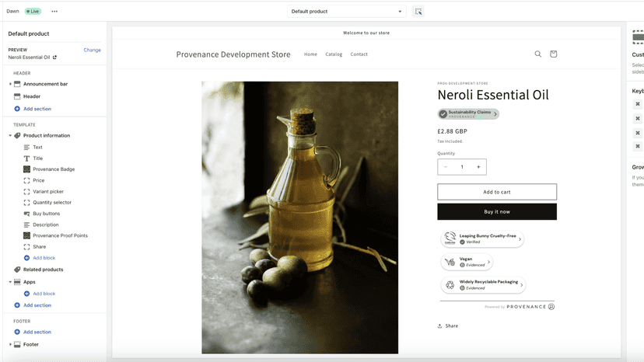Toggle the inspector selection icon
644x362 pixels.
(x=418, y=12)
